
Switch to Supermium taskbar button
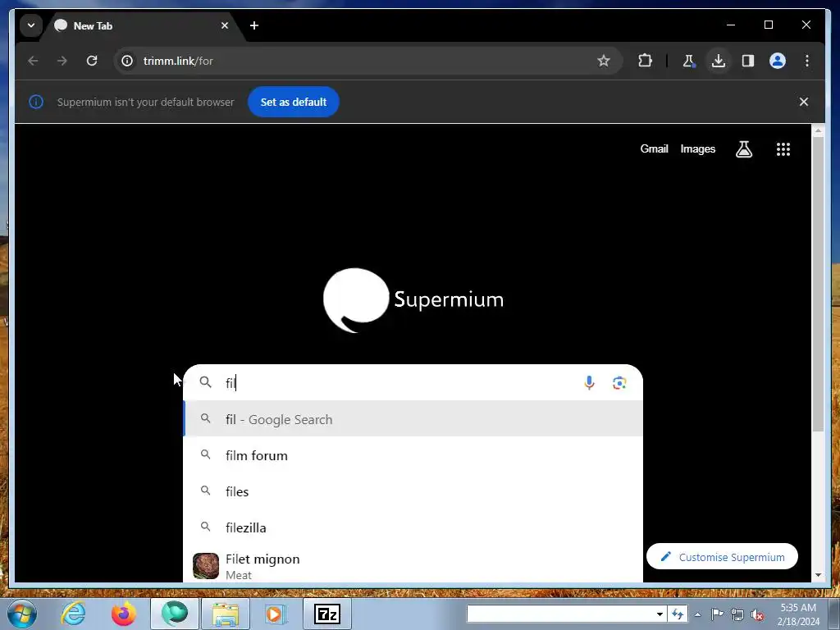(x=175, y=614)
